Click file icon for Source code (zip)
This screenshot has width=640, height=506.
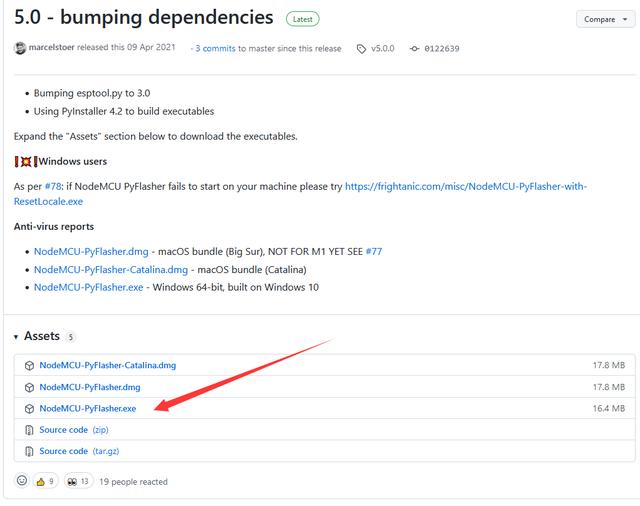pos(29,430)
